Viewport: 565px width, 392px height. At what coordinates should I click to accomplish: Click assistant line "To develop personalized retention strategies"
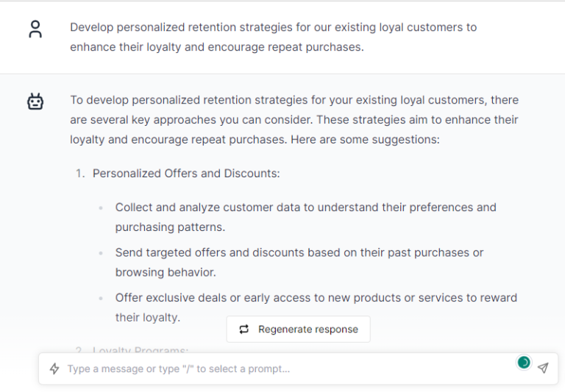(294, 100)
